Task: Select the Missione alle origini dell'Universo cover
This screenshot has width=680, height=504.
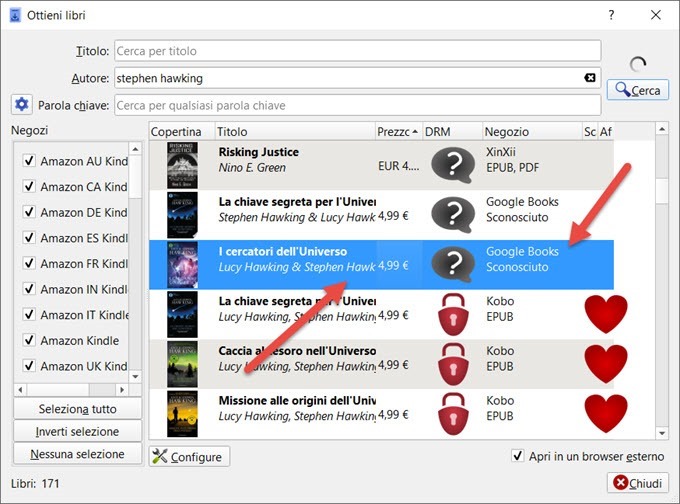Action: (182, 414)
